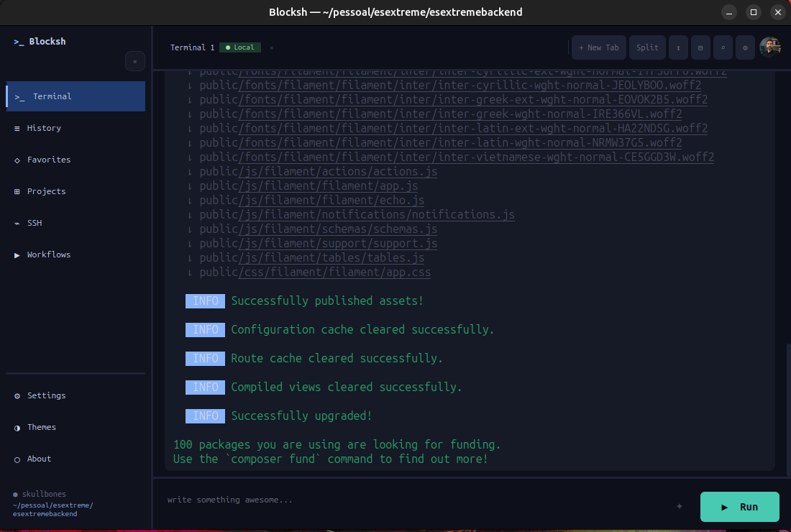Open the SSH section
The image size is (791, 532).
tap(76, 223)
